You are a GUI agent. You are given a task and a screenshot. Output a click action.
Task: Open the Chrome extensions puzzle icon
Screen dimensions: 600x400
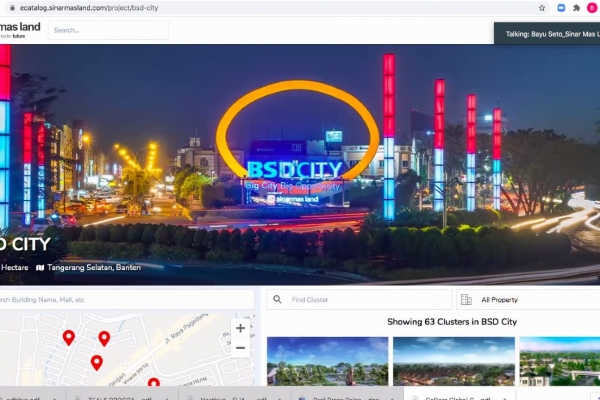[576, 8]
